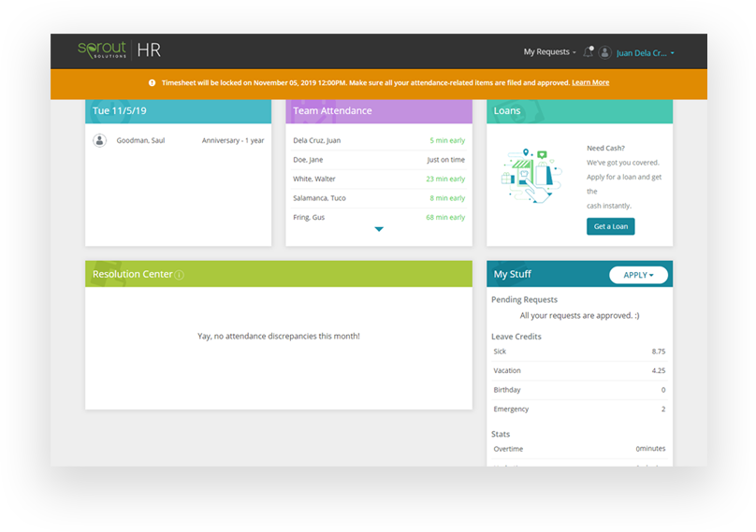
Task: Click the Vacation leave credits row
Action: click(578, 370)
